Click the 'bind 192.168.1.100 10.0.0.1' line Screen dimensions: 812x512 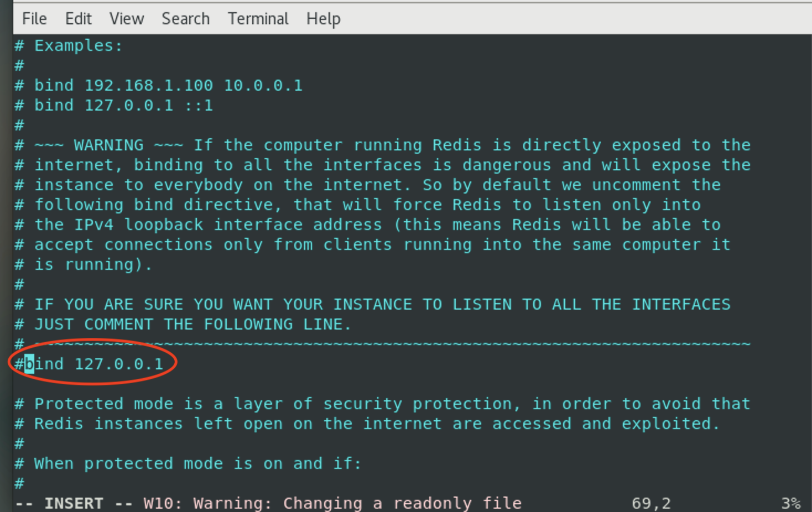click(x=159, y=85)
